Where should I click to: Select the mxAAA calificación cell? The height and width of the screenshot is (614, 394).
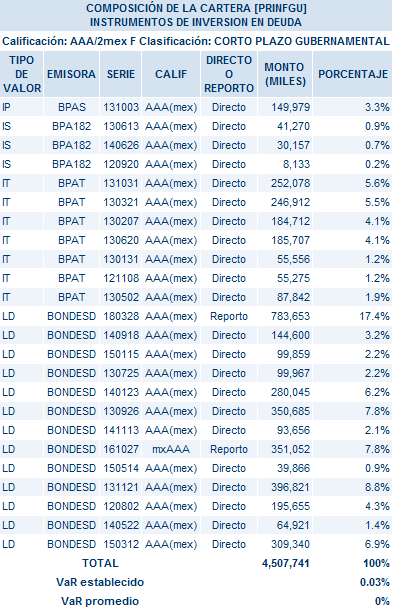[171, 449]
